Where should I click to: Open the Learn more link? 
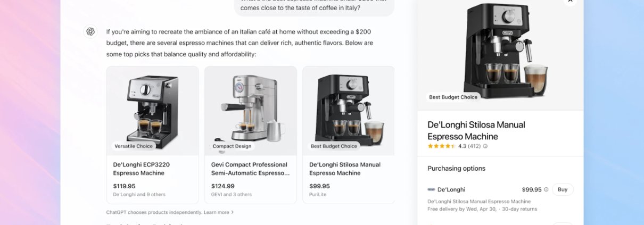pyautogui.click(x=216, y=212)
